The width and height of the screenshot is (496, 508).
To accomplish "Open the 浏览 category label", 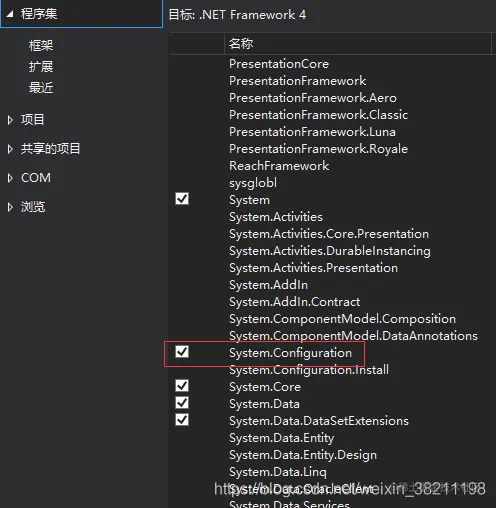I will (33, 207).
